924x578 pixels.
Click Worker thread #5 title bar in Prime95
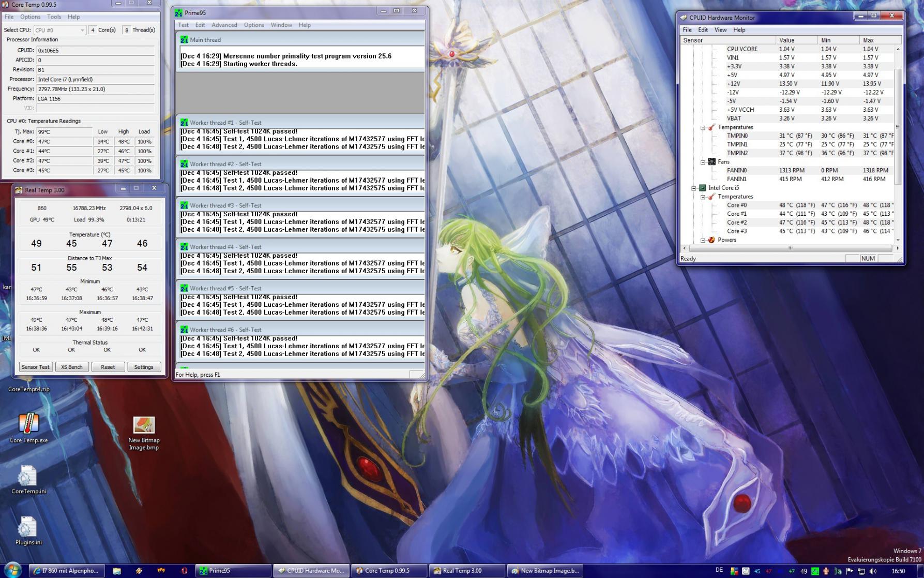pos(300,288)
